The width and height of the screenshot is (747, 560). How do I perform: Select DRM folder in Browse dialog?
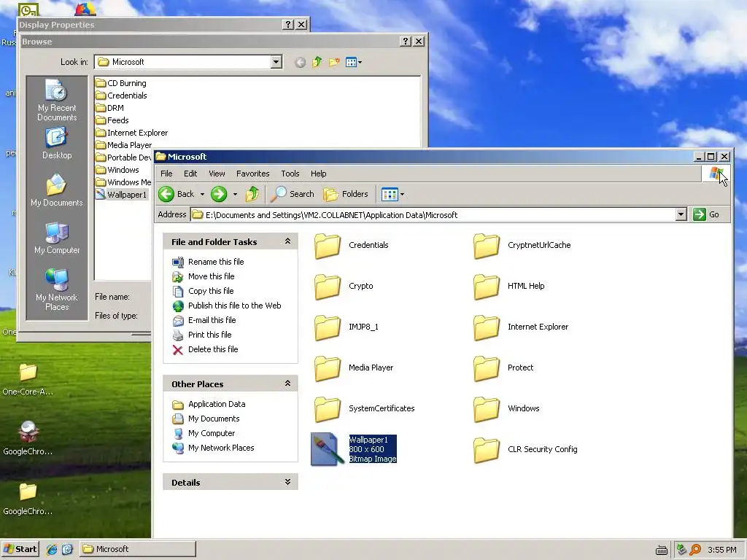point(109,108)
